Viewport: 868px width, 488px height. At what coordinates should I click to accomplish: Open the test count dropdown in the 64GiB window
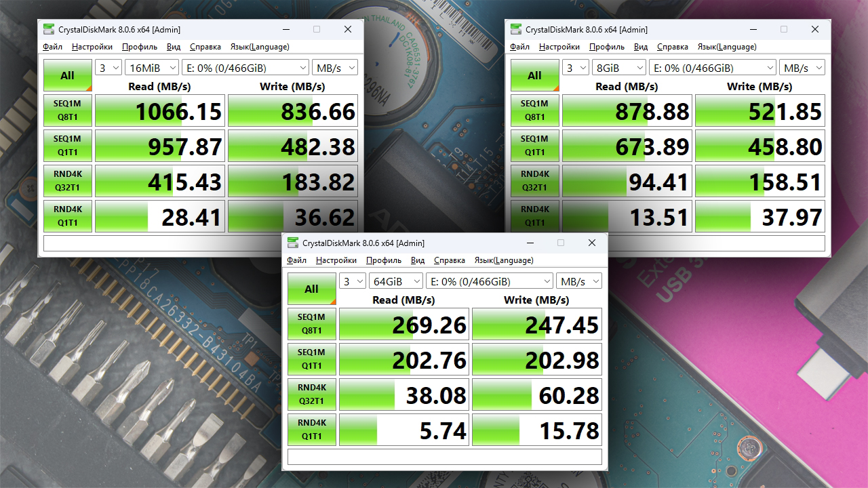pos(353,281)
